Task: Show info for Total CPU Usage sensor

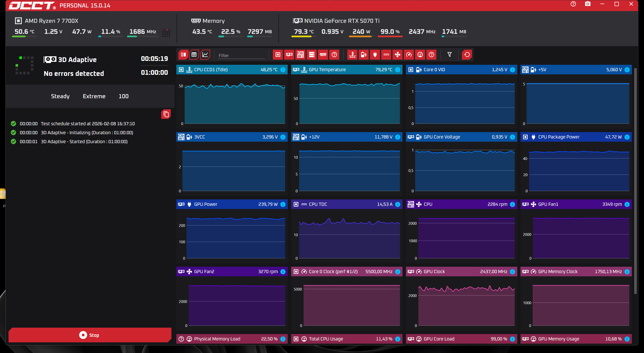Action: [x=398, y=339]
